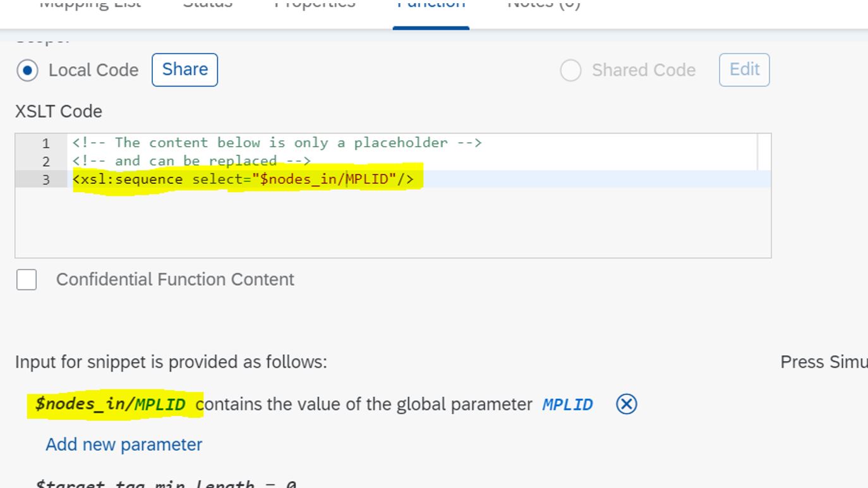
Task: Click inside the XSLT code editor
Action: 379,215
